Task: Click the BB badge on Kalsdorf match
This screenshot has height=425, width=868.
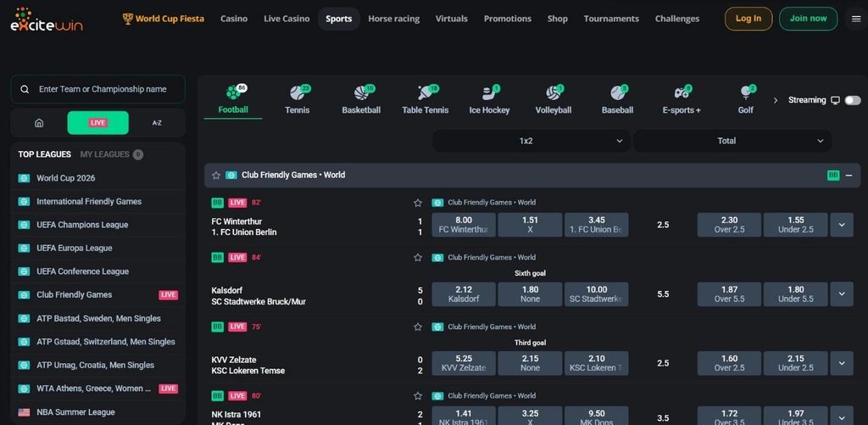Action: (218, 258)
